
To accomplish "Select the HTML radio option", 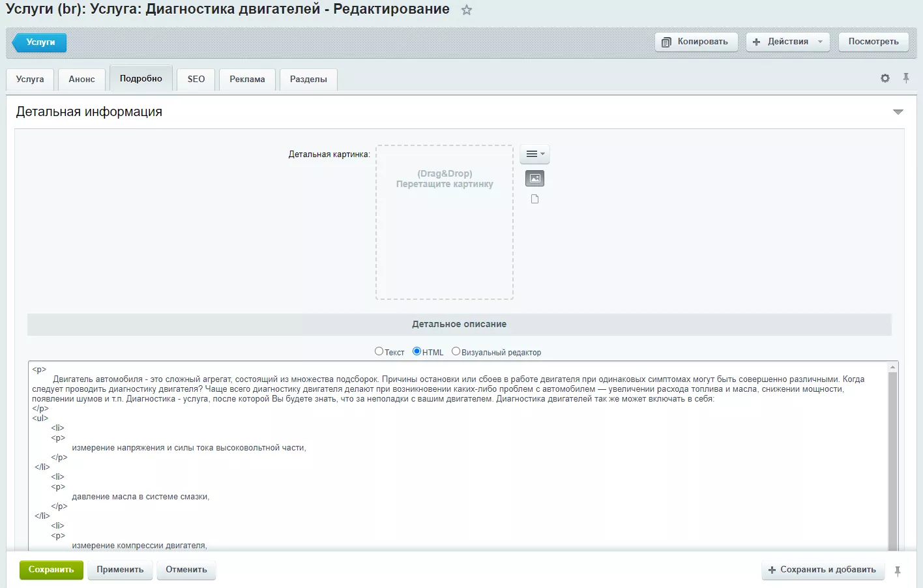I will [417, 351].
